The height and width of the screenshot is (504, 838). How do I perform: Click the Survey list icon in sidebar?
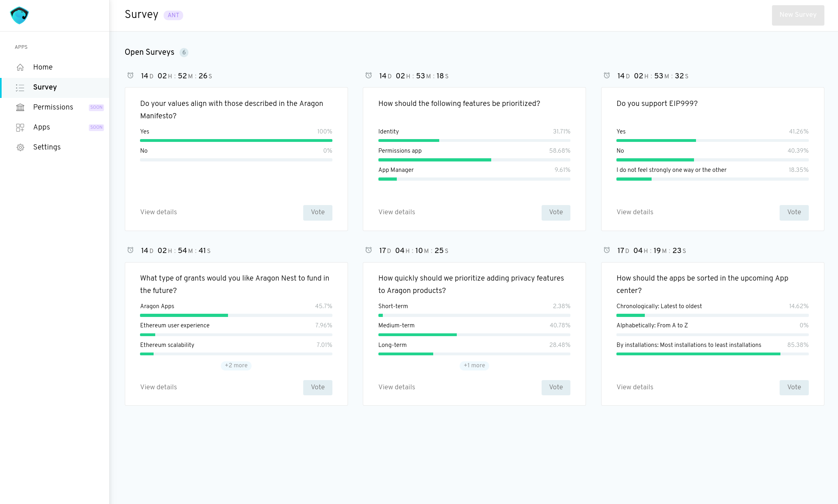(20, 88)
